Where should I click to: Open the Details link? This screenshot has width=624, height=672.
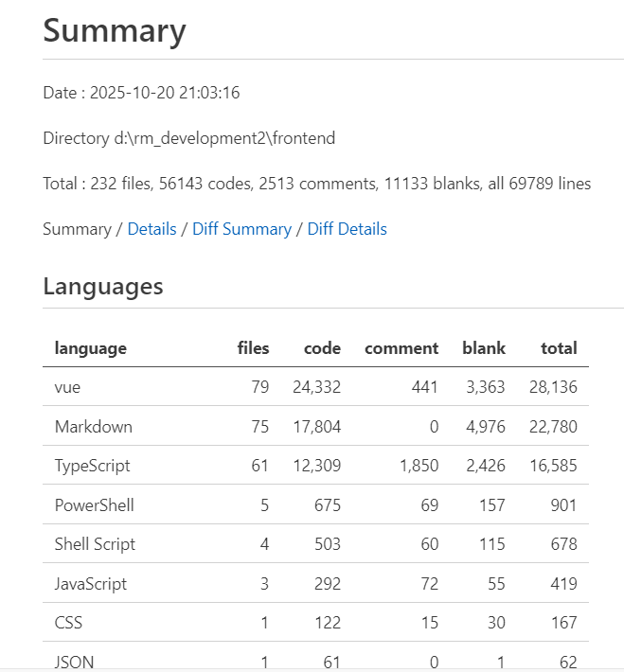(x=152, y=229)
